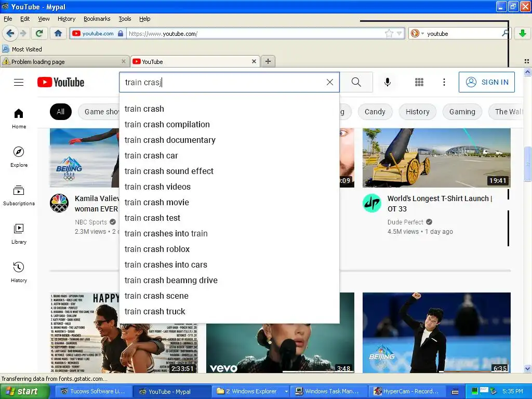Open the World's Longest T-Shirt Launch thumbnail

click(x=436, y=158)
